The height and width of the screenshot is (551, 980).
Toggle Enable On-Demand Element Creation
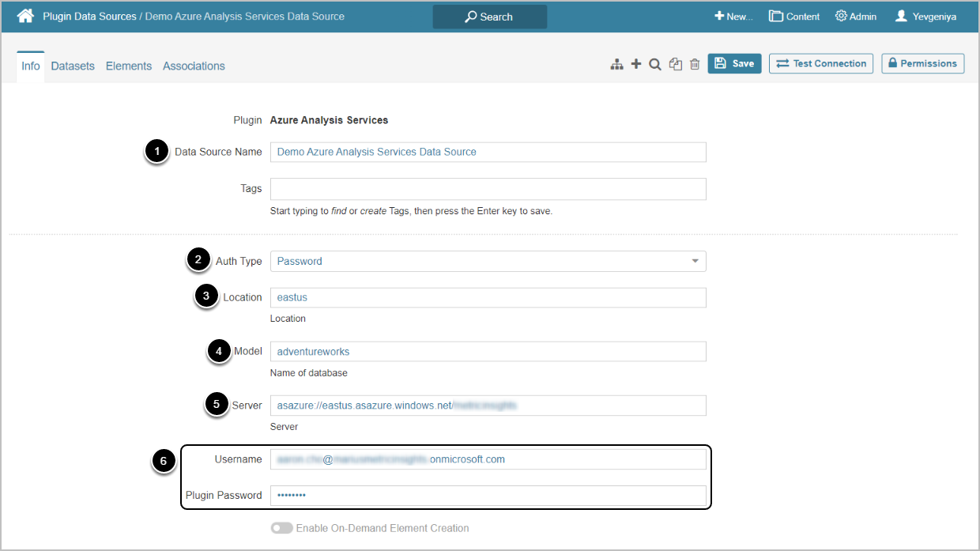[281, 528]
